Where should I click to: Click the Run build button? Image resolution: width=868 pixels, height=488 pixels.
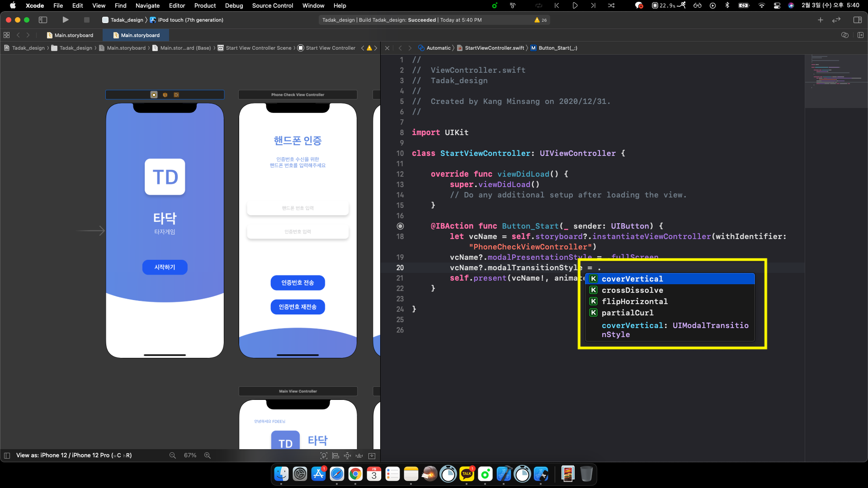[66, 20]
